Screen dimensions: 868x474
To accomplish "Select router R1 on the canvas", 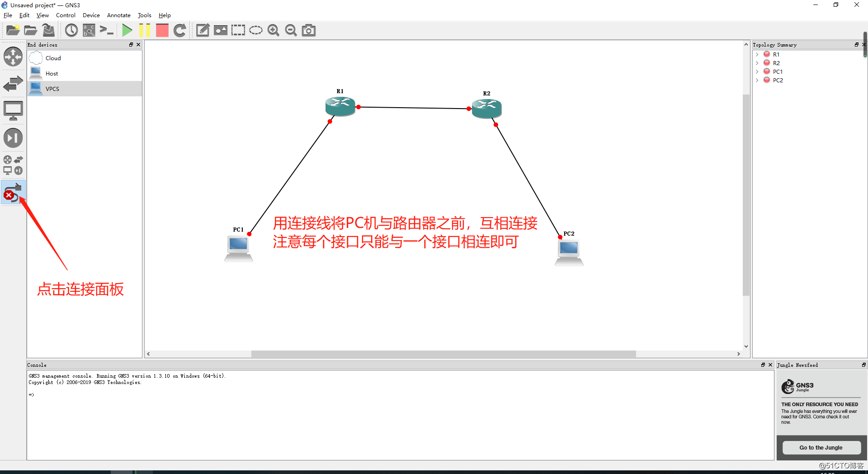I will pos(340,106).
